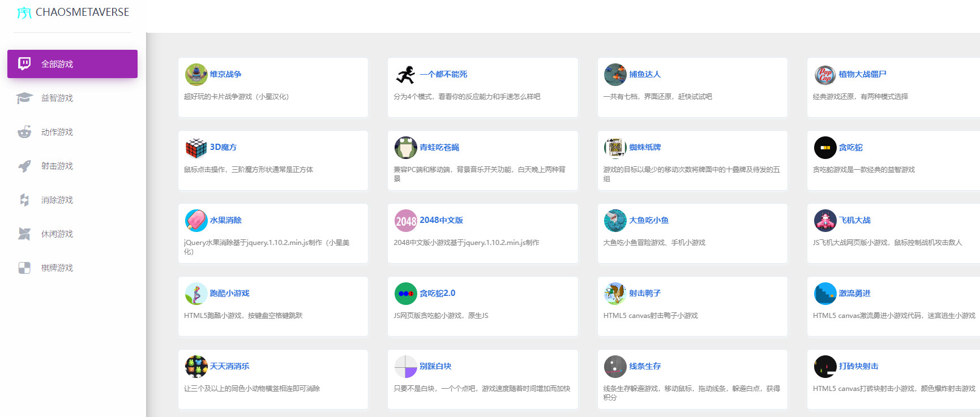Open the 消除游戏 category
This screenshot has height=417, width=980.
pyautogui.click(x=57, y=200)
